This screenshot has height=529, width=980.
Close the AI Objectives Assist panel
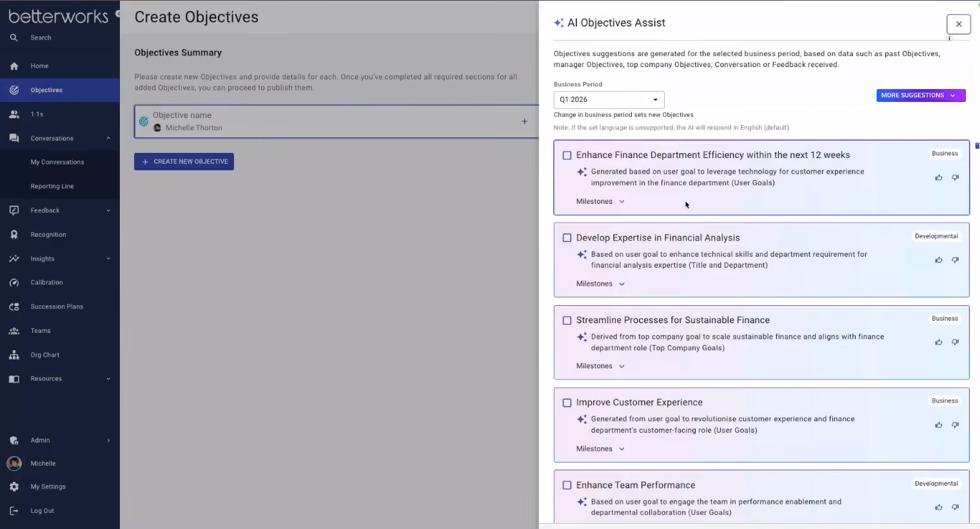[x=959, y=24]
